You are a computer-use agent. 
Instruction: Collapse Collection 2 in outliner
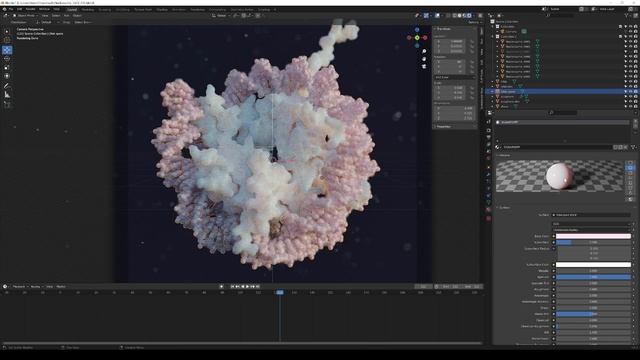pos(493,37)
